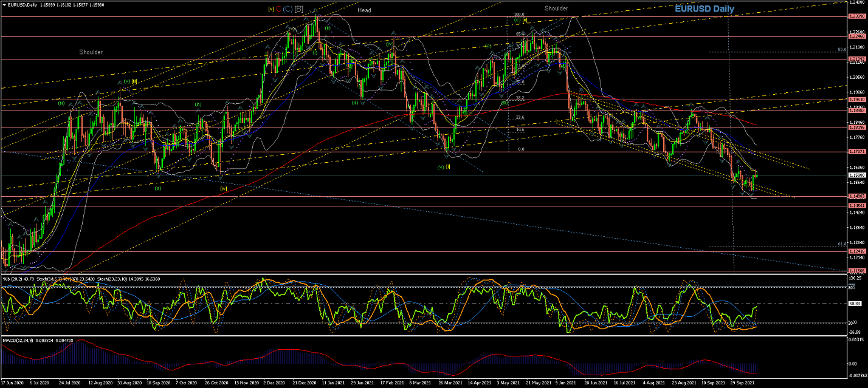
Task: Click the right Shoulder text label
Action: (x=556, y=9)
